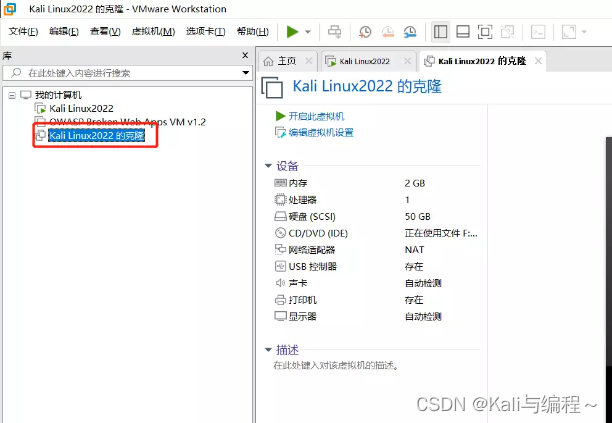Viewport: 612px width, 423px height.
Task: Collapse the 我的计算机 tree node
Action: click(12, 95)
